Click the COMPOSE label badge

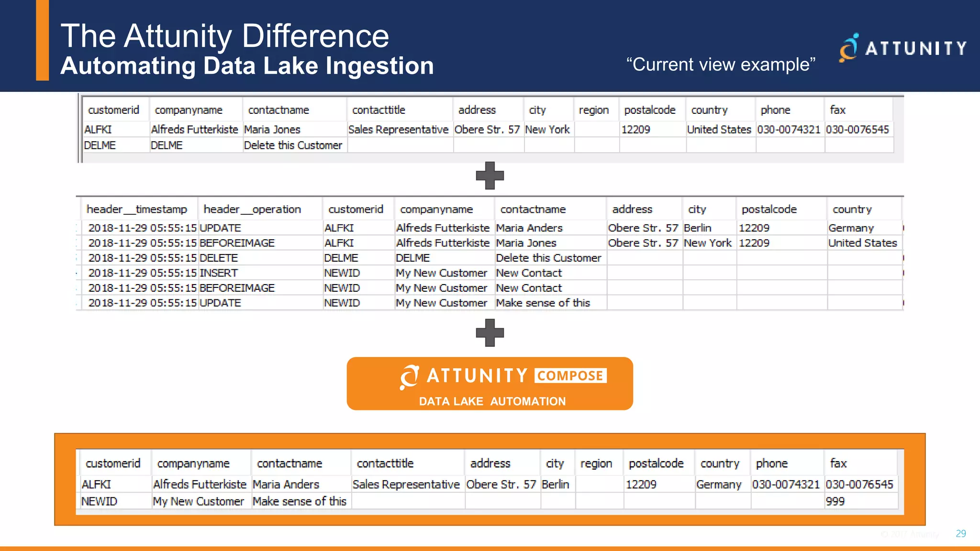(x=570, y=375)
